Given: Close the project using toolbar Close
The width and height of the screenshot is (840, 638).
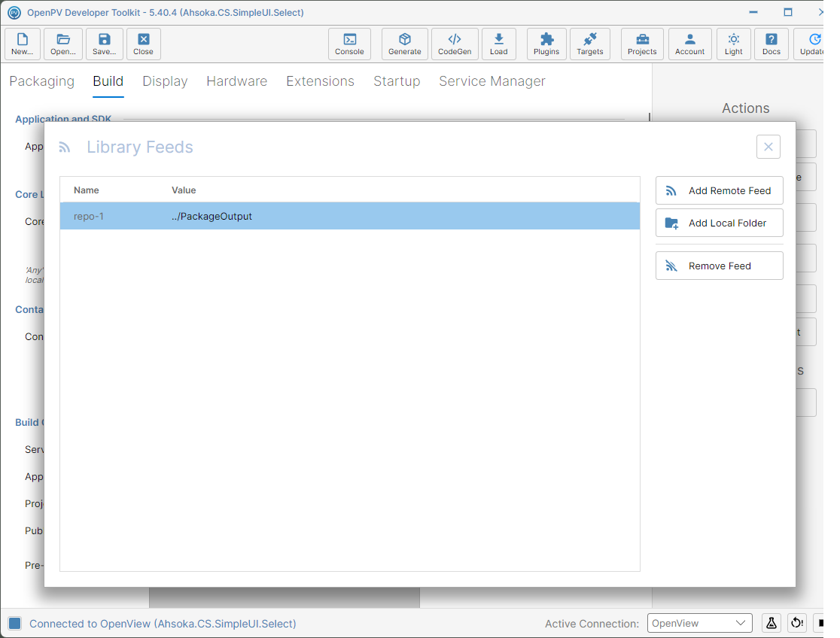Looking at the screenshot, I should (144, 44).
